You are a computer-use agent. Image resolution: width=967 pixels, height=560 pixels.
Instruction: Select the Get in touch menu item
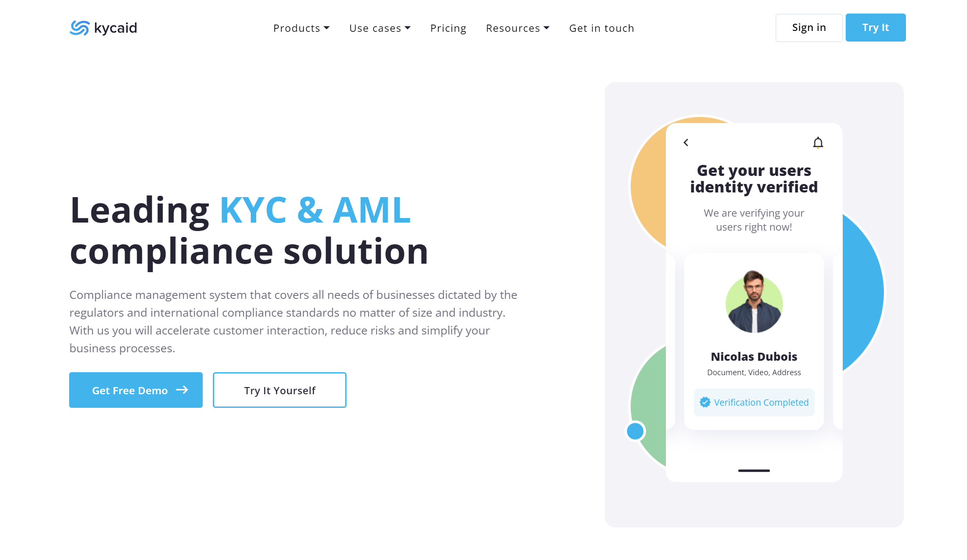601,28
